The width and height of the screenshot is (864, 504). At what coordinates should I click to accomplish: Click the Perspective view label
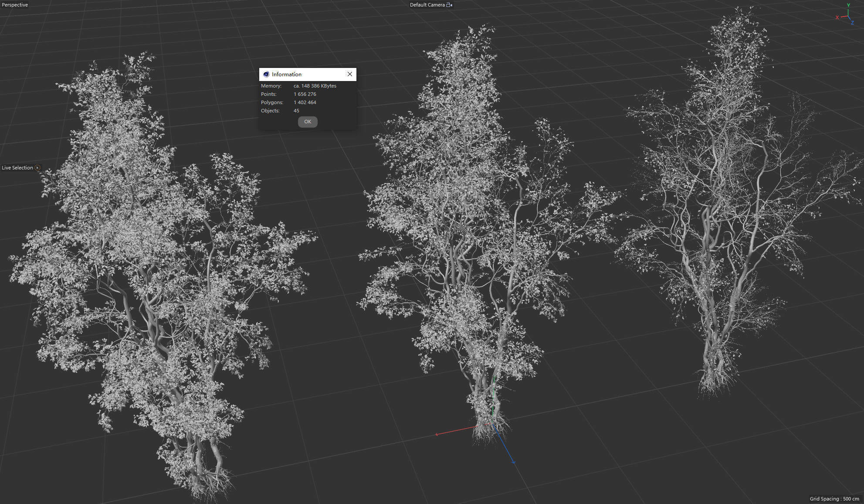click(15, 5)
